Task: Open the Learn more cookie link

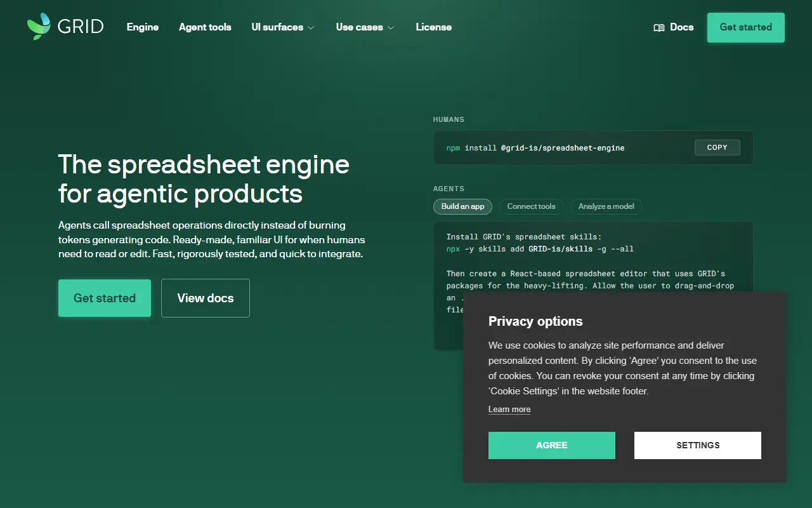Action: tap(509, 410)
